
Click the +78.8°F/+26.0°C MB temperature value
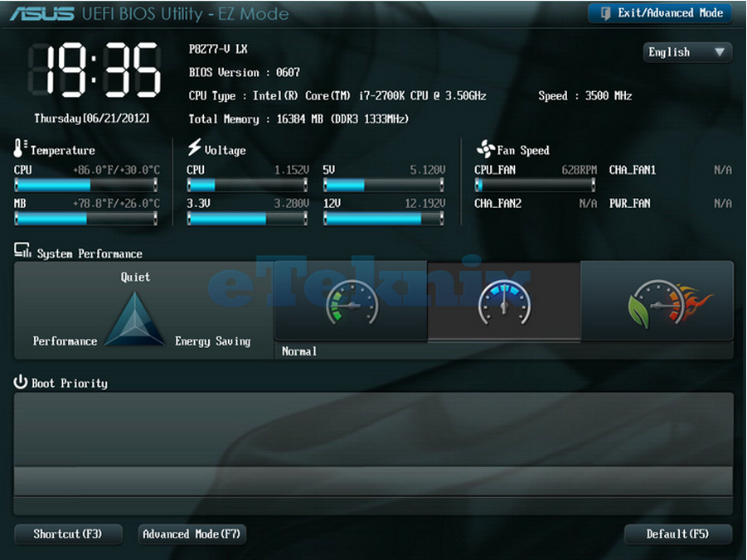(116, 204)
